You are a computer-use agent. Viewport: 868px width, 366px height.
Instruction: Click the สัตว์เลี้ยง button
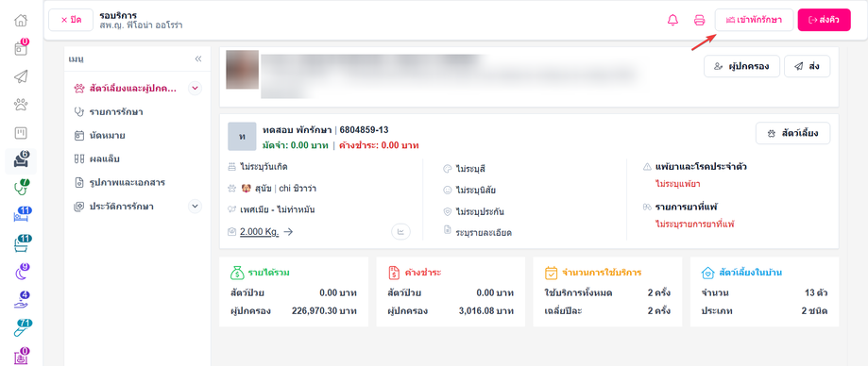[x=792, y=133]
